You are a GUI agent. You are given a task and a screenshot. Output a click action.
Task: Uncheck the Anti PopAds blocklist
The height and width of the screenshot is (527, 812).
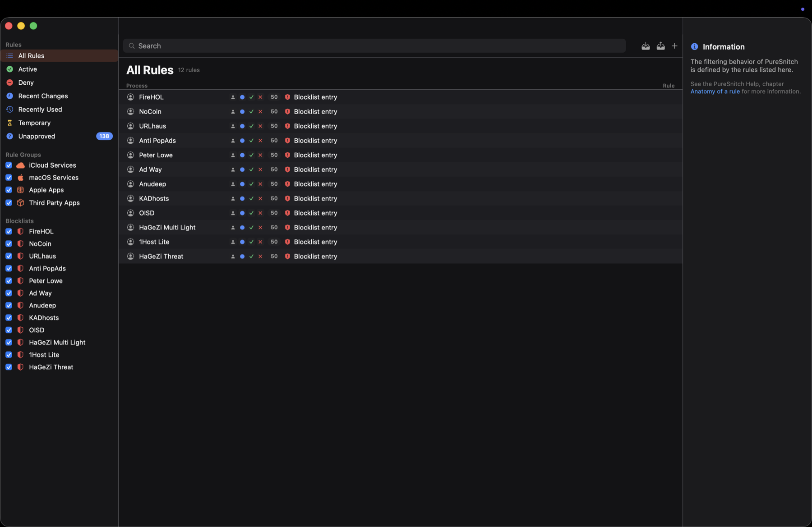click(9, 268)
